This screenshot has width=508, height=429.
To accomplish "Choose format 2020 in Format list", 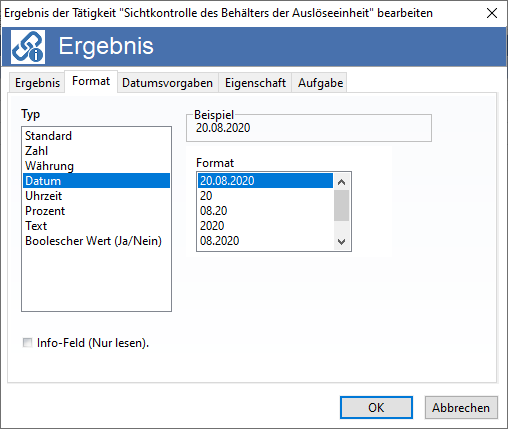I will (x=265, y=225).
